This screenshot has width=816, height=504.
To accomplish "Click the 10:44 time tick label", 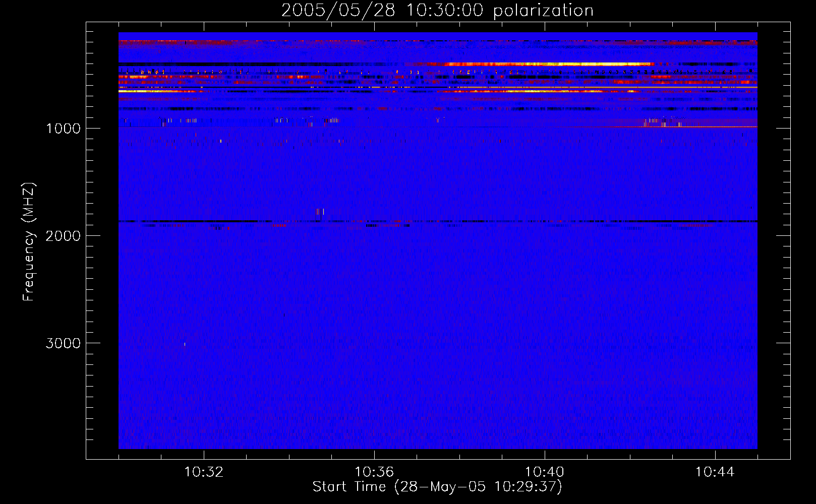I will point(715,472).
